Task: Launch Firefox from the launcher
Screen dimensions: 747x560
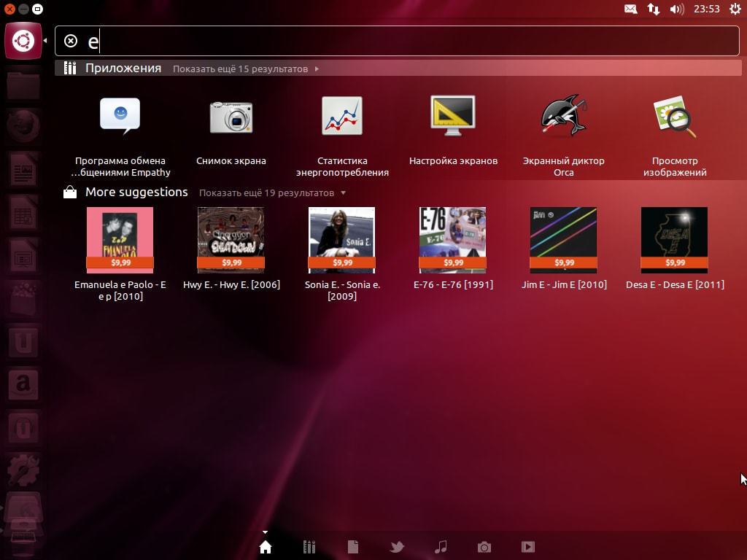Action: click(23, 125)
